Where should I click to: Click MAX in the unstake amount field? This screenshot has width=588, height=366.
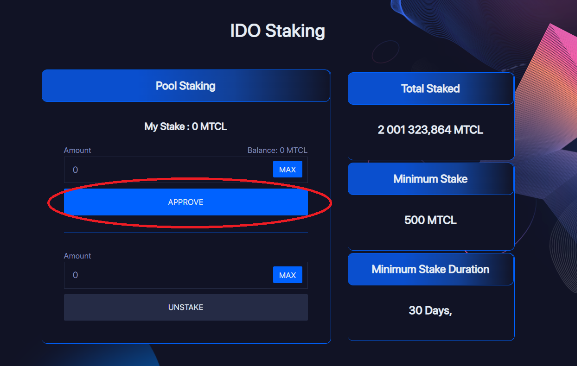click(288, 275)
